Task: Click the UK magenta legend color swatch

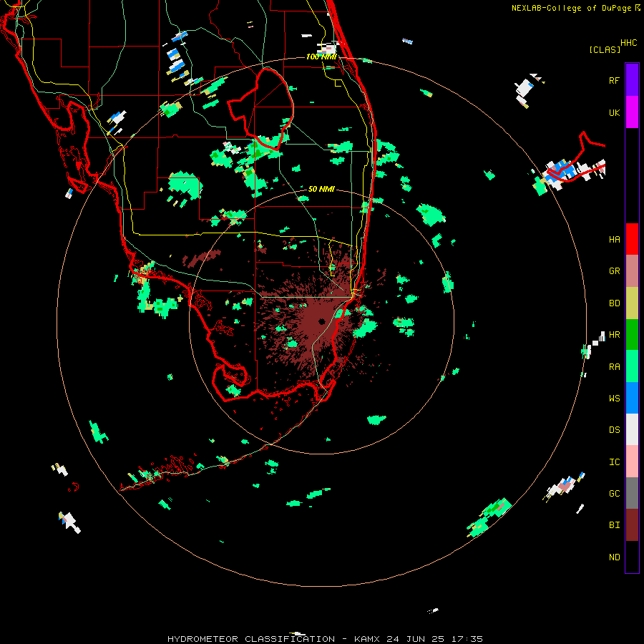Action: 632,112
